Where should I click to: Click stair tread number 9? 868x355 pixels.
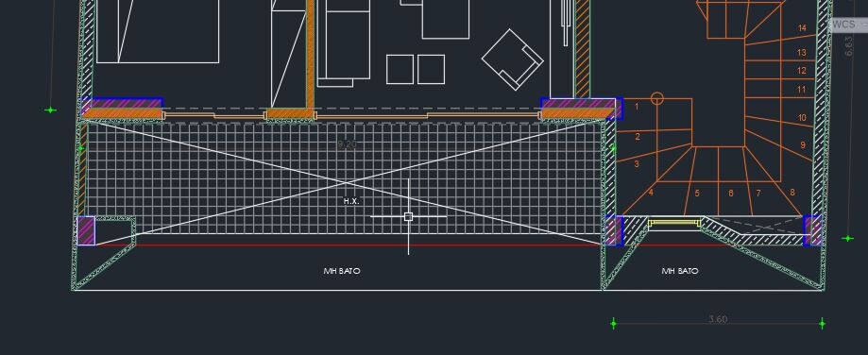tap(803, 144)
